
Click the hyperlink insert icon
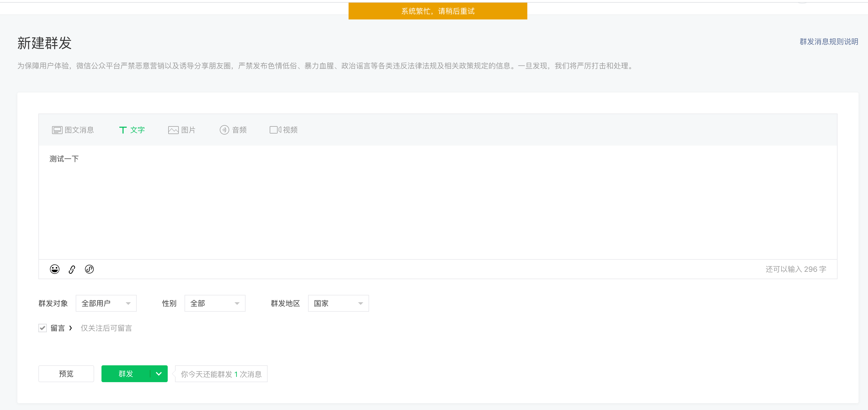tap(72, 269)
